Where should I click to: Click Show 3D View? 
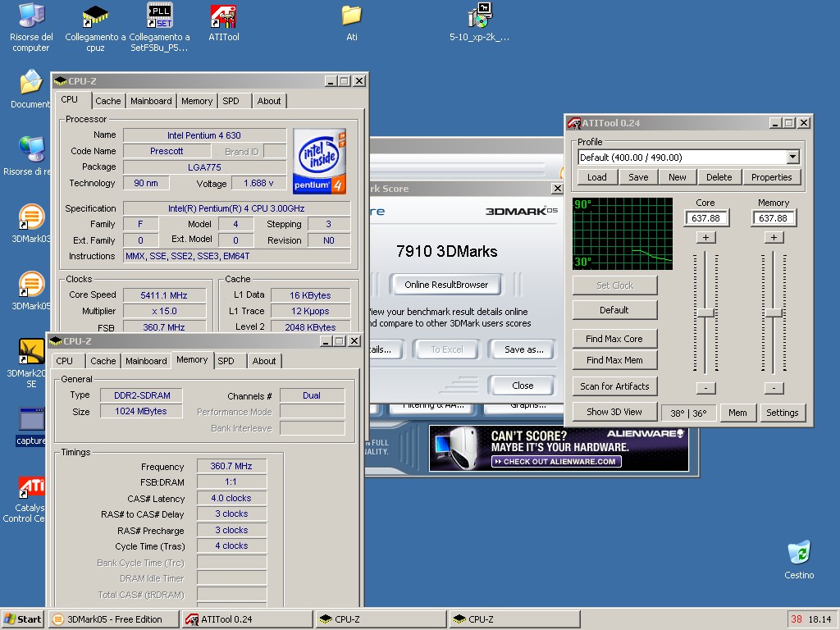click(614, 412)
